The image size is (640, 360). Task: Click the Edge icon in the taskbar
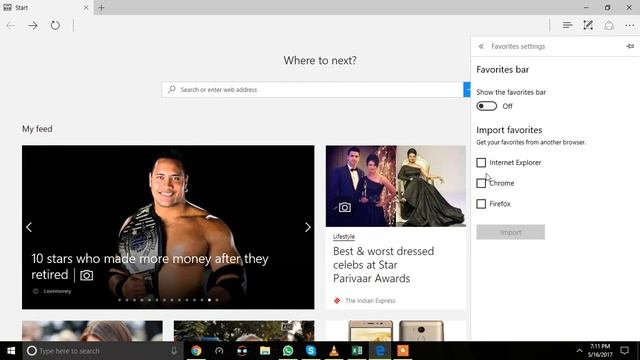pyautogui.click(x=380, y=351)
